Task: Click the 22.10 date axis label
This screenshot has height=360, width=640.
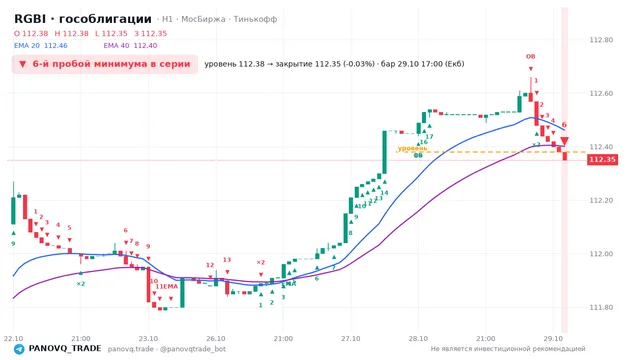Action: click(13, 338)
